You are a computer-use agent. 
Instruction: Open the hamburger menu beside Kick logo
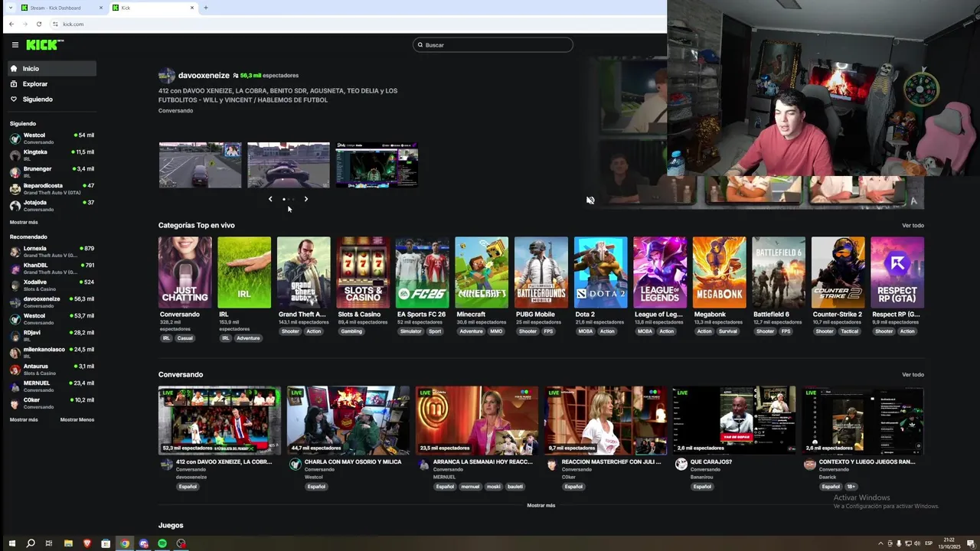[15, 45]
